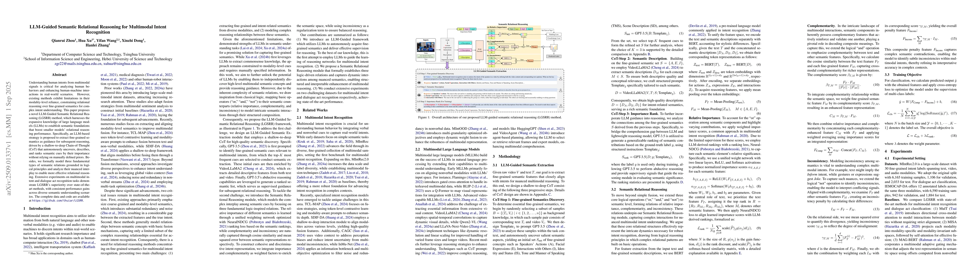Click the user icon in CoT-Step 2 prompt
The image size is (980, 277).
click(x=561, y=90)
